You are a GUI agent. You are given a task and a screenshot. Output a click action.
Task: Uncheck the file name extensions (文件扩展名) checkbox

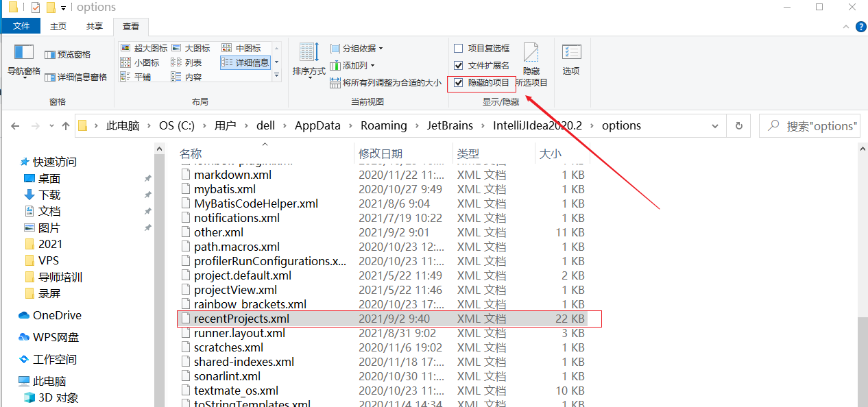coord(459,65)
